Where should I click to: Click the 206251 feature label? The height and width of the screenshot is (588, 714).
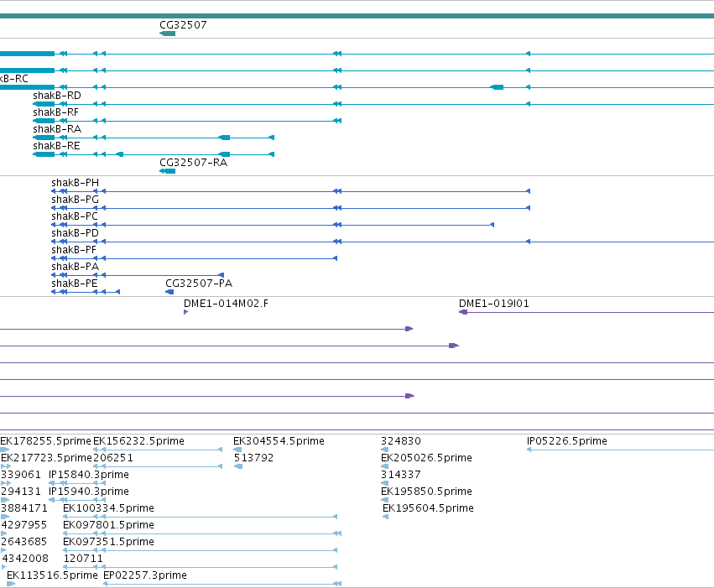coord(113,458)
